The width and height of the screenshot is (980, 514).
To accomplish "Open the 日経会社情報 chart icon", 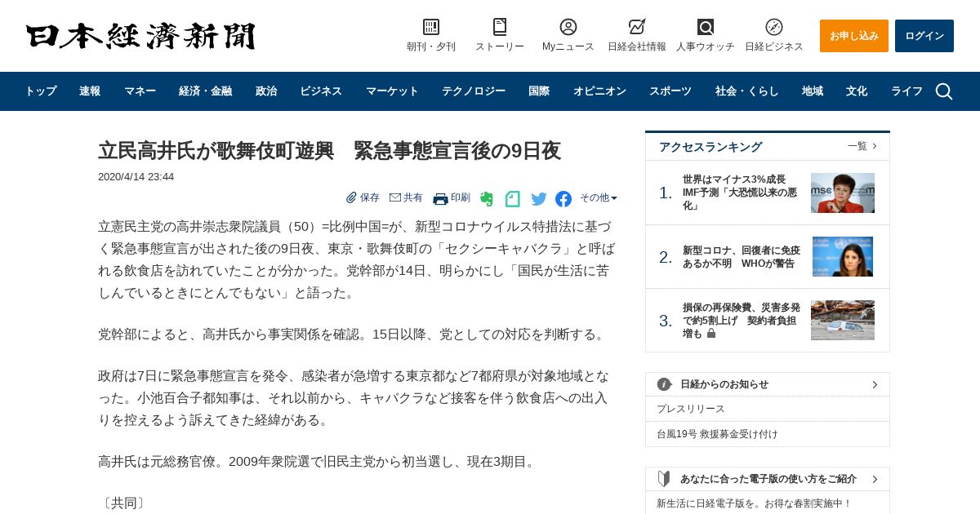I will coord(637,27).
